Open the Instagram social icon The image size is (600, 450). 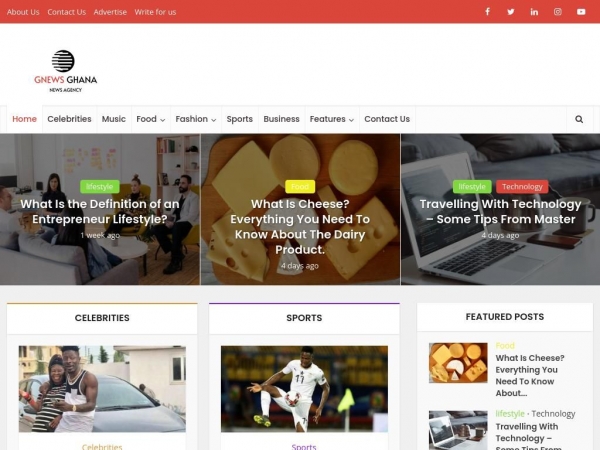click(558, 12)
